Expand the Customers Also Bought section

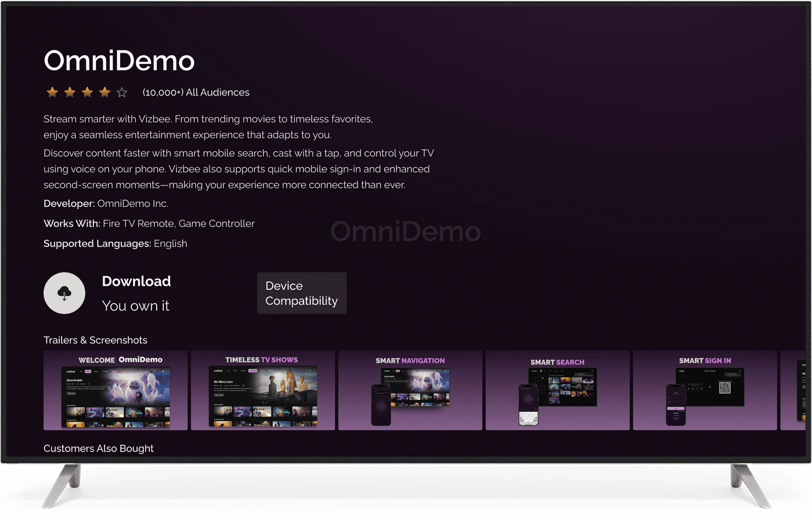coord(99,448)
